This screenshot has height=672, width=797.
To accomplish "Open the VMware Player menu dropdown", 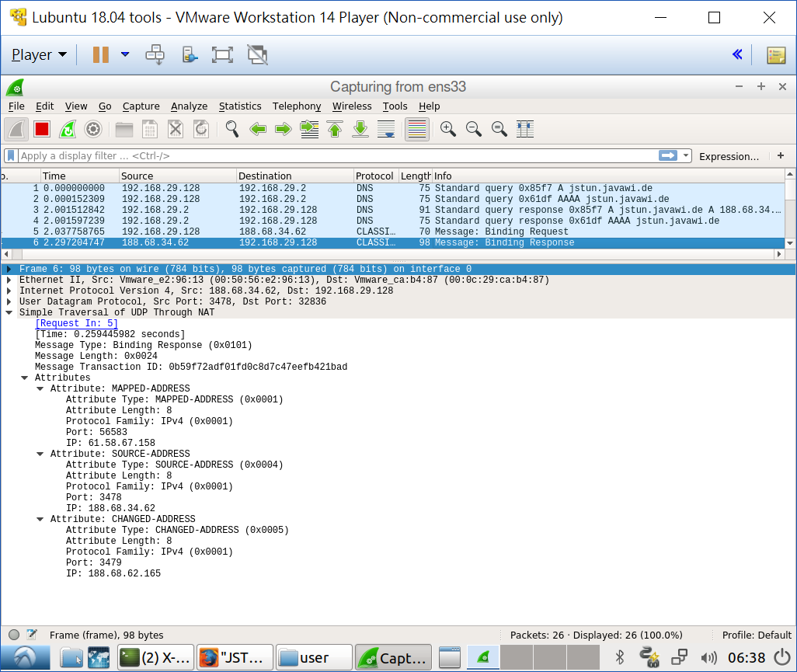I will click(39, 54).
